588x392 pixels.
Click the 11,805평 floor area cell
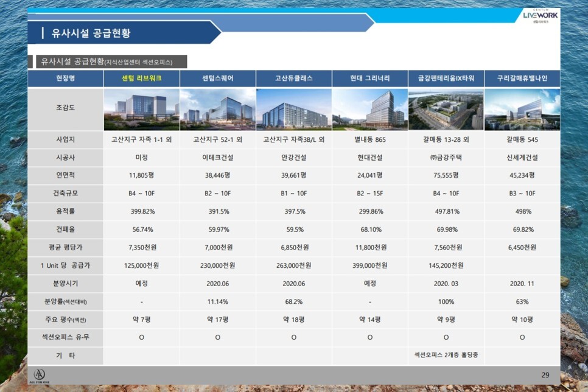pos(142,175)
